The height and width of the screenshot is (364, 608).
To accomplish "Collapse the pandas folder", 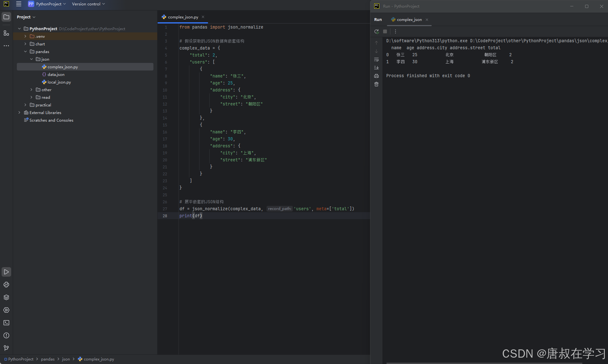I will 25,51.
